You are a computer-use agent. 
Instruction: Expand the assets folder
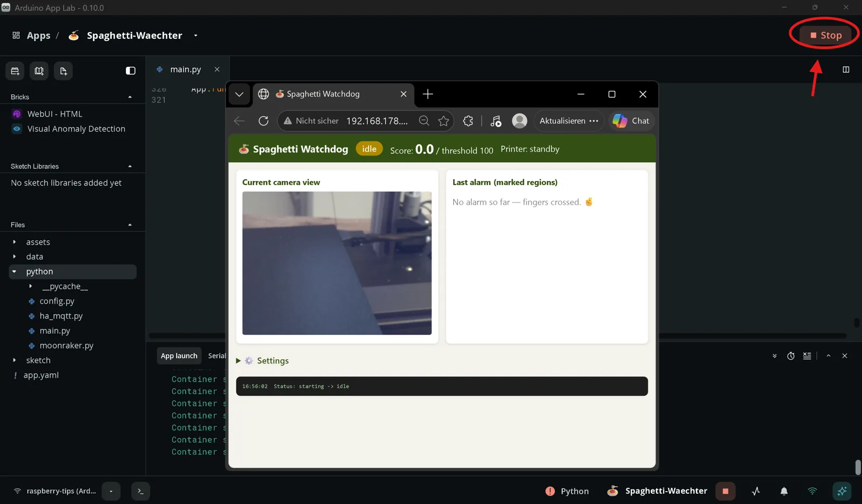pos(15,242)
